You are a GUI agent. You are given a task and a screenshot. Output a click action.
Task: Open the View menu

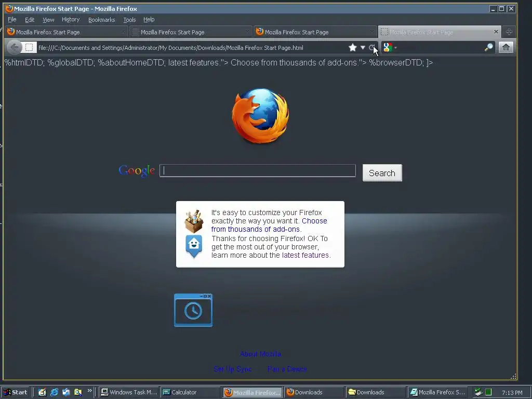[48, 20]
